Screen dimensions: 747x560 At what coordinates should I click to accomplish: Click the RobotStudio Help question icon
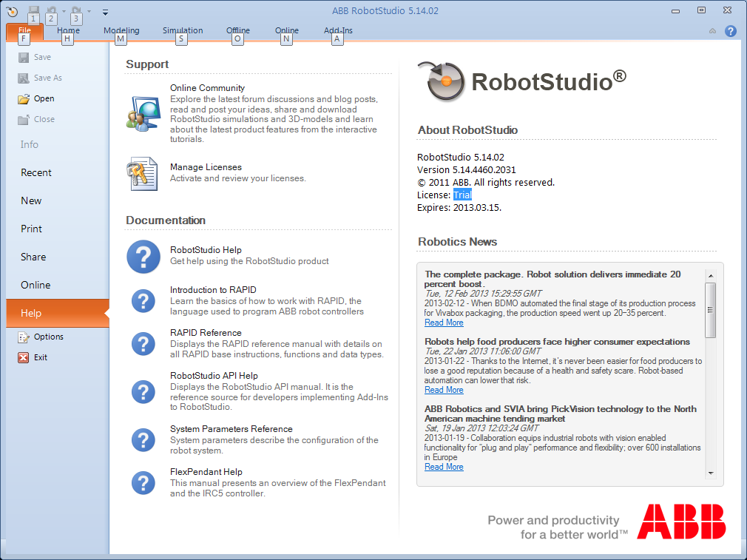(143, 257)
